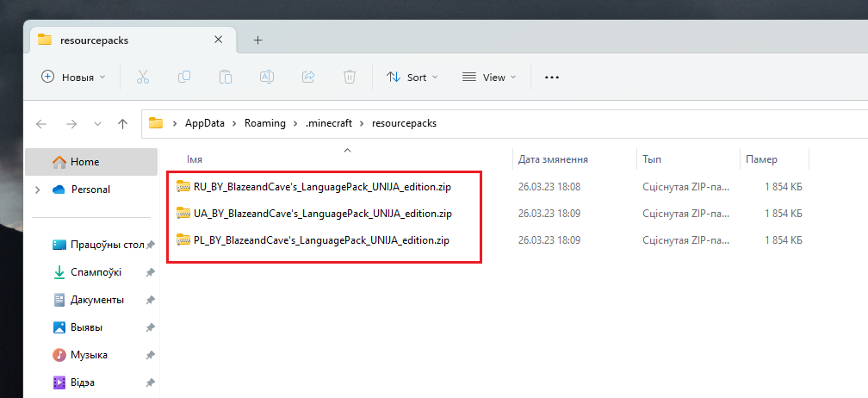Viewport: 868px width, 398px height.
Task: Click pin icon next to Выявы
Action: pyautogui.click(x=150, y=327)
